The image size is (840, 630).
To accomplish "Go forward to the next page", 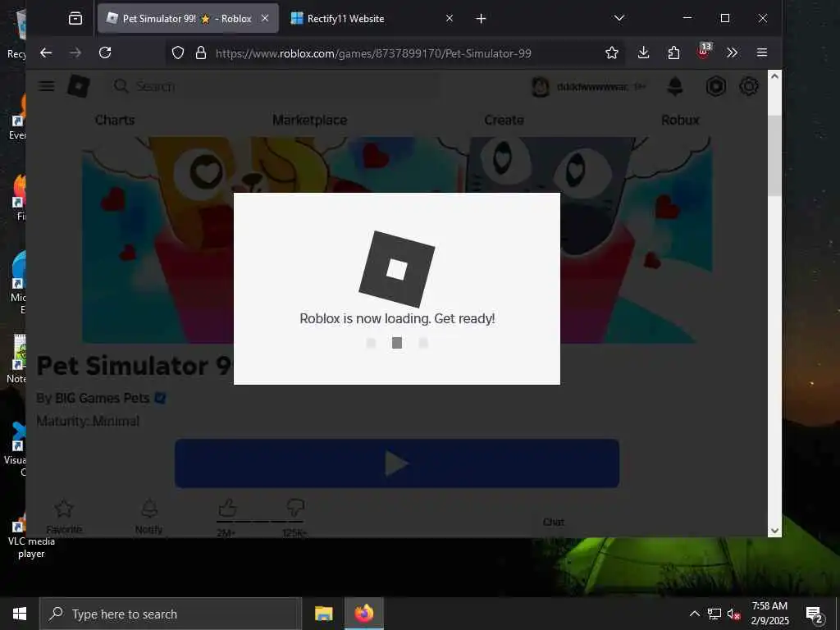I will coord(75,52).
